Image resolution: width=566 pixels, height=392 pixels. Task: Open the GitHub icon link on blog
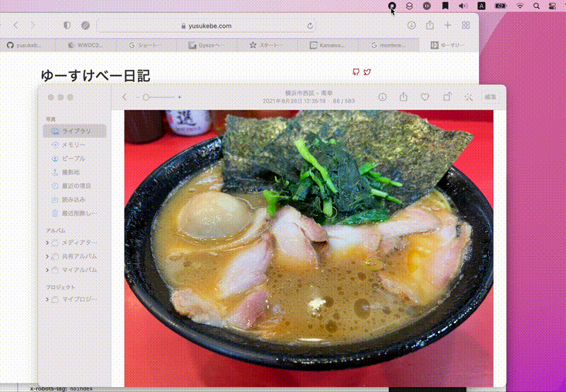[x=356, y=72]
